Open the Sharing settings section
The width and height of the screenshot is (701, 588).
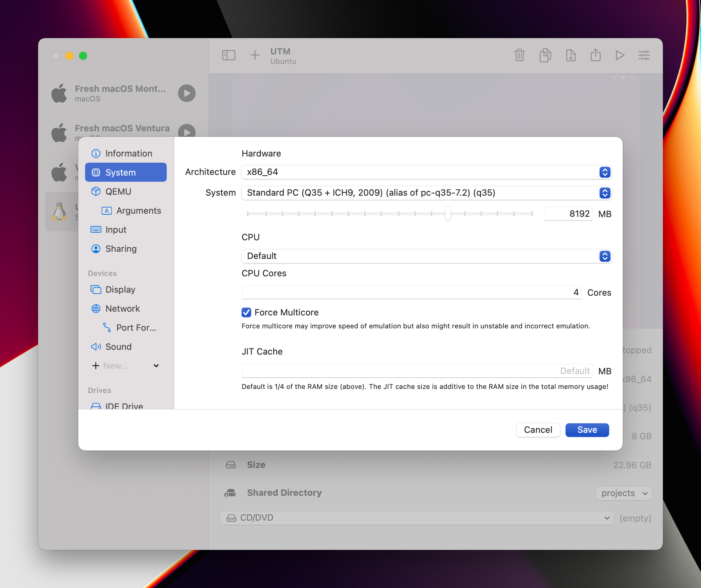126,249
